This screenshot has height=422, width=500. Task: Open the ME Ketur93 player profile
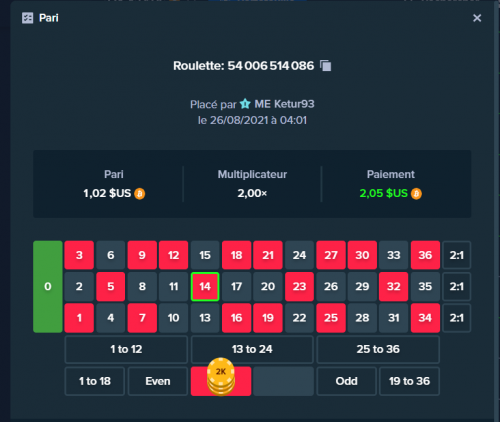(284, 104)
